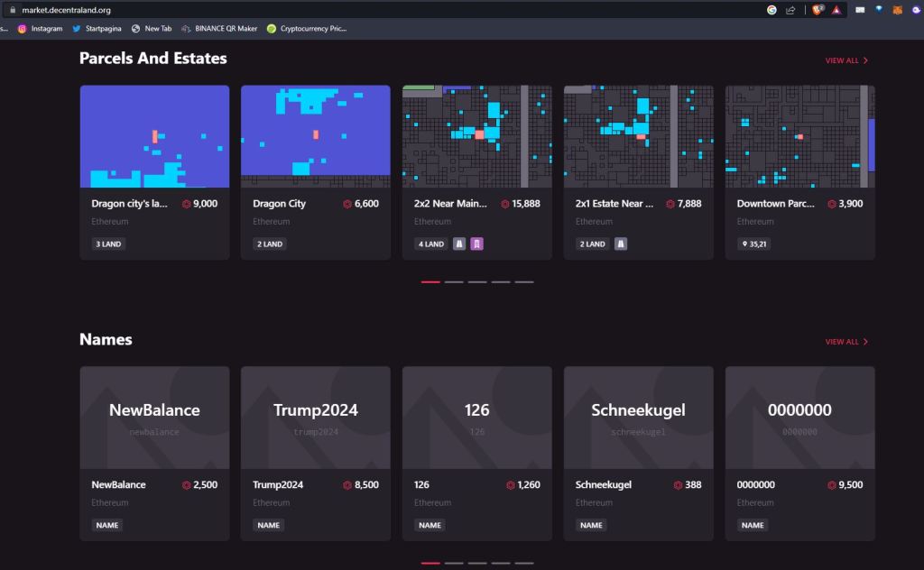This screenshot has width=924, height=570.
Task: Open the BINANCE QR Maker bookmark
Action: (x=218, y=28)
